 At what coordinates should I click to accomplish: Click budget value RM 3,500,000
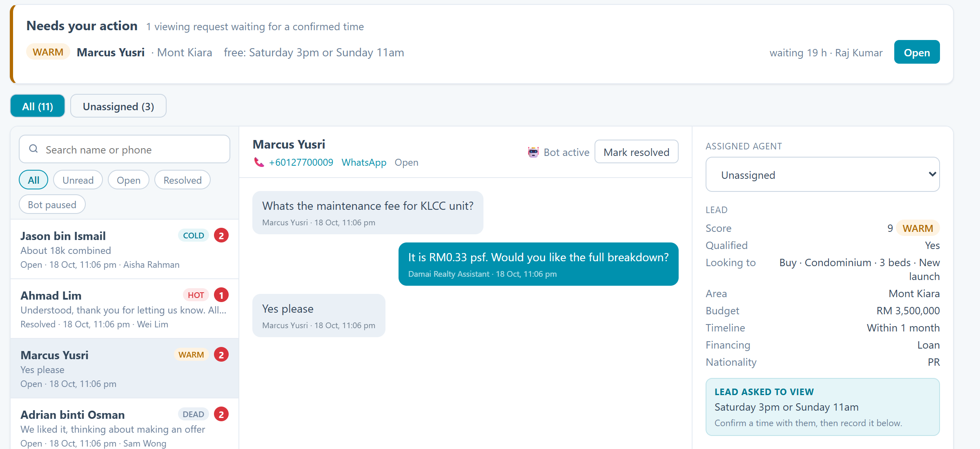[908, 311]
